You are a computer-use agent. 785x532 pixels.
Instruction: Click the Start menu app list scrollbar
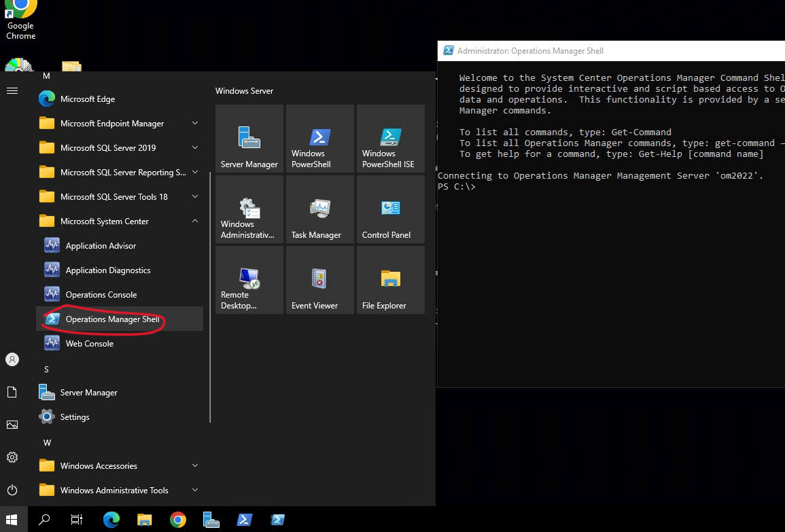click(x=210, y=297)
